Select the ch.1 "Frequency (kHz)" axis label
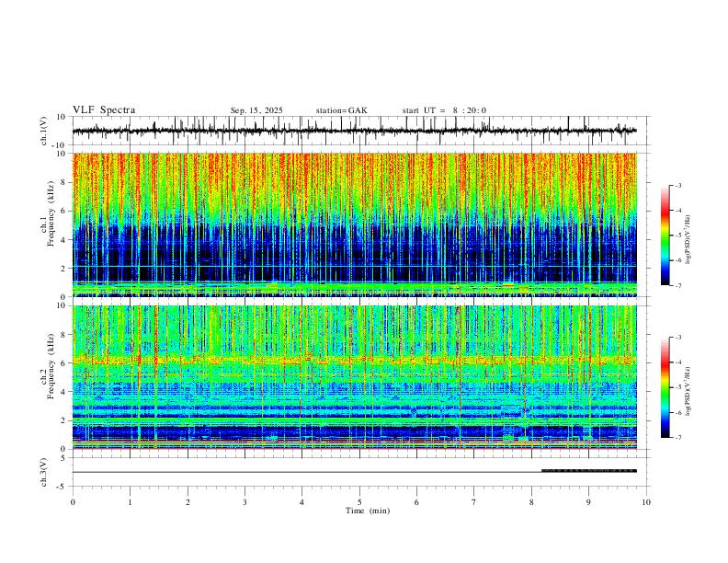Screen dimensions: 728x563 coord(51,213)
